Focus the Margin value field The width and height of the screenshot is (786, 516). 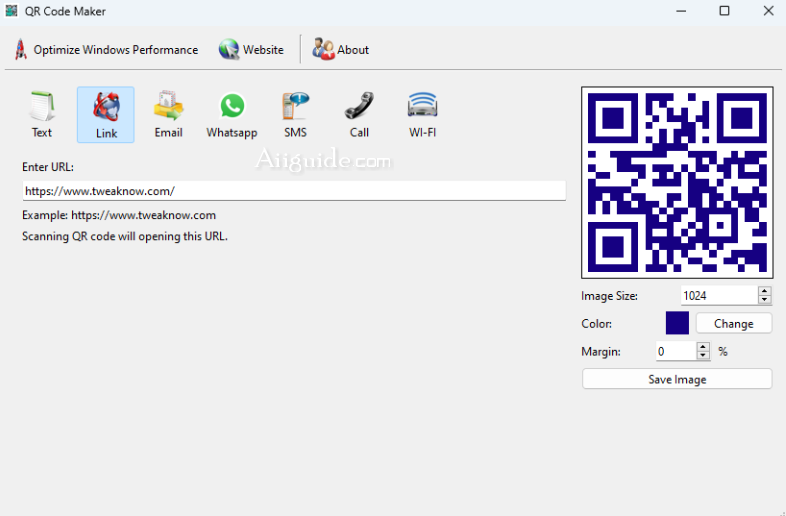click(676, 351)
